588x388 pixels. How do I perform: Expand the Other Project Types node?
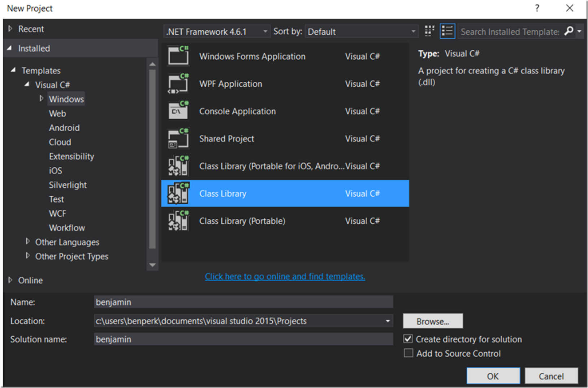coord(28,256)
